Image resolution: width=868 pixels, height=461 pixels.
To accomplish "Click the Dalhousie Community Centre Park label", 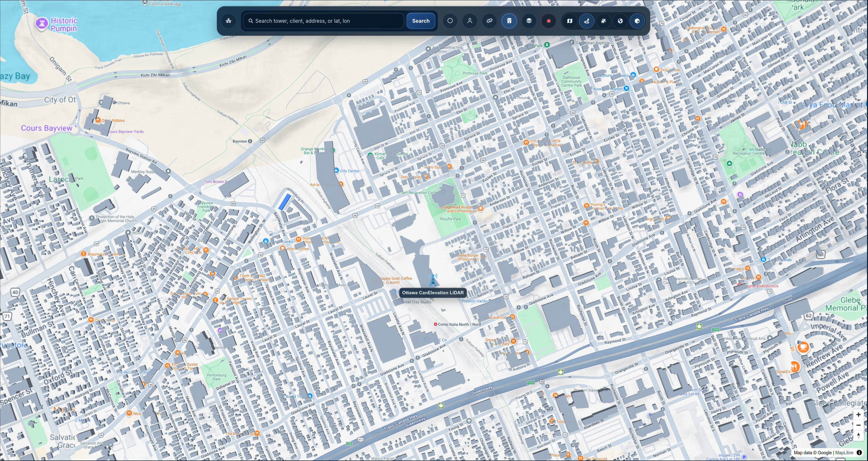I will tap(571, 81).
